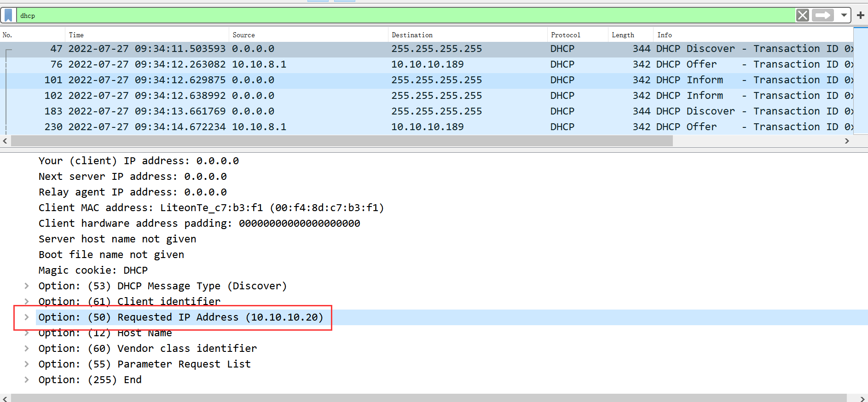Sort by Length column header
The width and height of the screenshot is (868, 402).
point(631,35)
